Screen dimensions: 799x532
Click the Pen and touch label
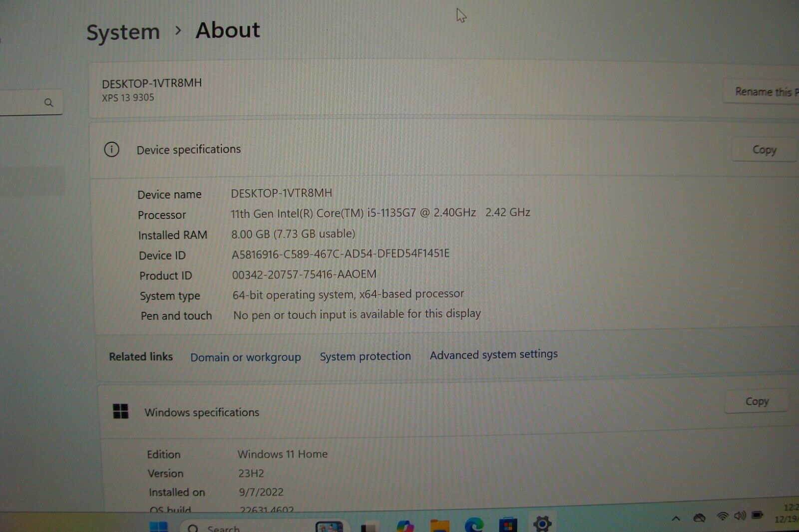(176, 316)
